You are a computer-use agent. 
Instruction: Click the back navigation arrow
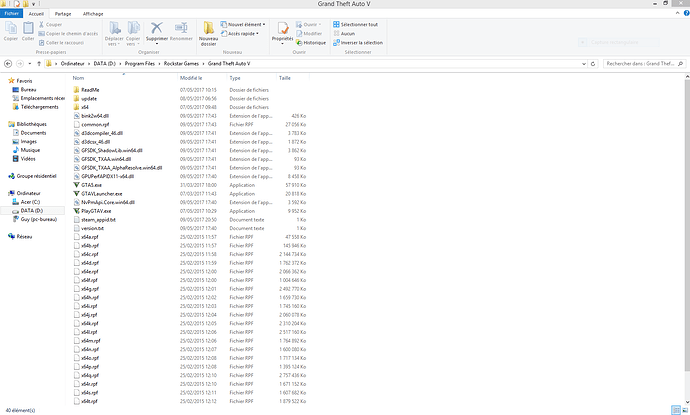(8, 64)
